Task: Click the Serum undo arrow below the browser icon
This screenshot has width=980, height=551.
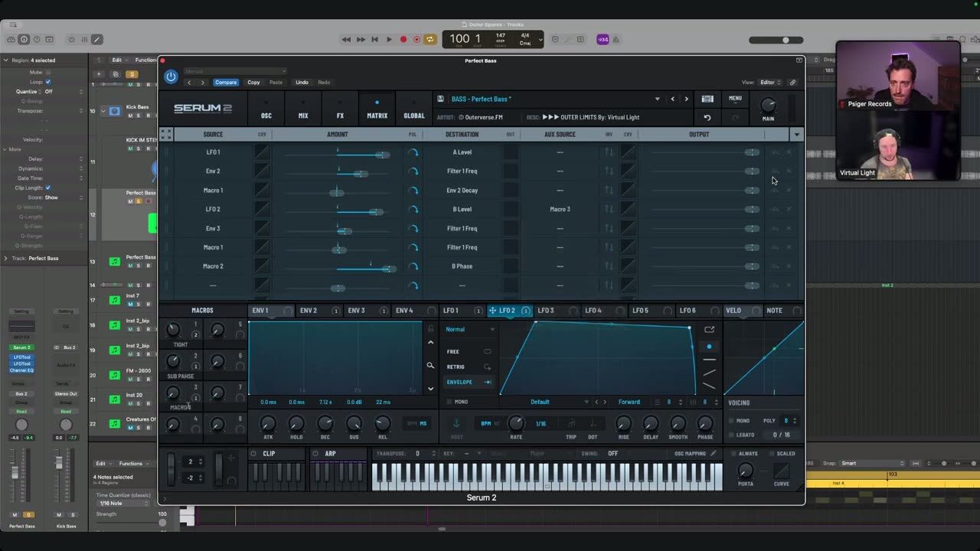Action: coord(707,118)
